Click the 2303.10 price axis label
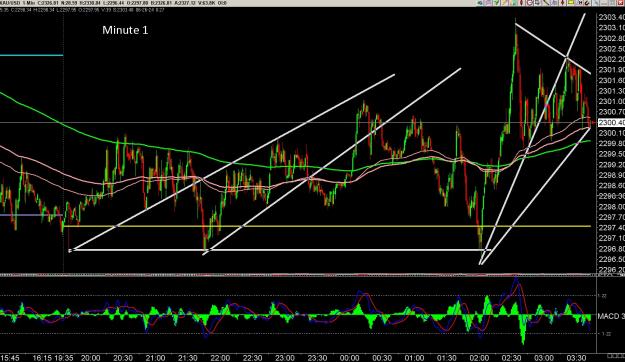625x362 pixels. click(611, 28)
